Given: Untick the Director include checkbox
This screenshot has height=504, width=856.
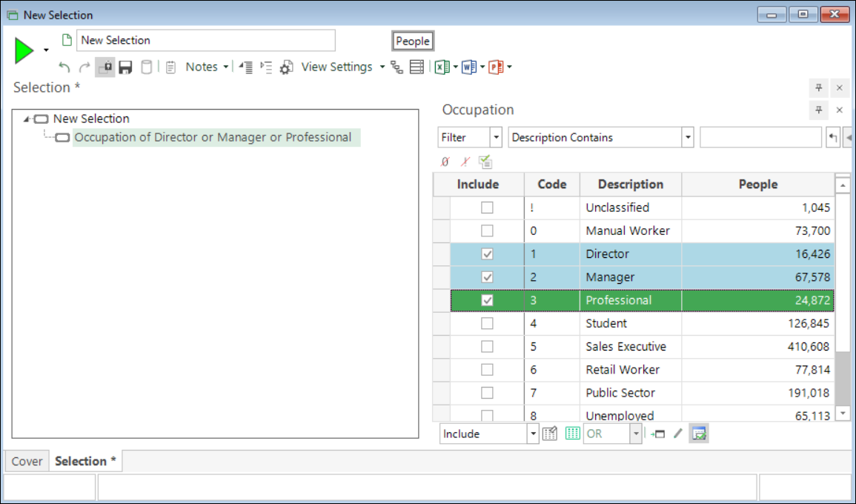Looking at the screenshot, I should tap(487, 254).
